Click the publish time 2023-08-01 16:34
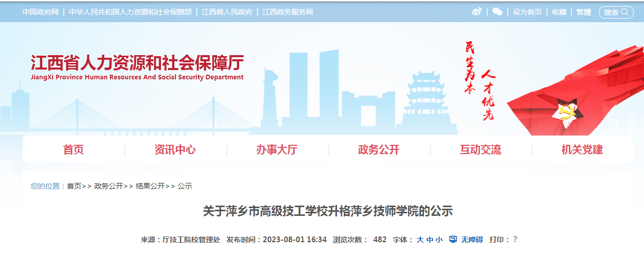 [295, 240]
